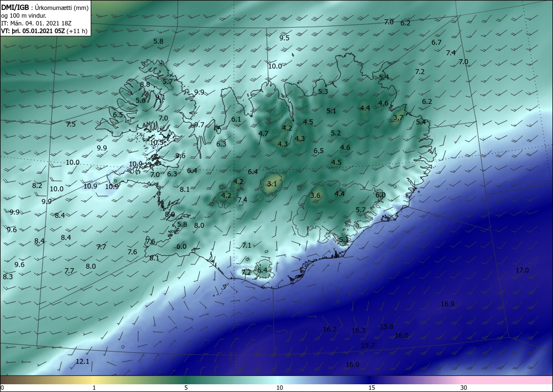Click the "0" label on the color scale

(2, 388)
